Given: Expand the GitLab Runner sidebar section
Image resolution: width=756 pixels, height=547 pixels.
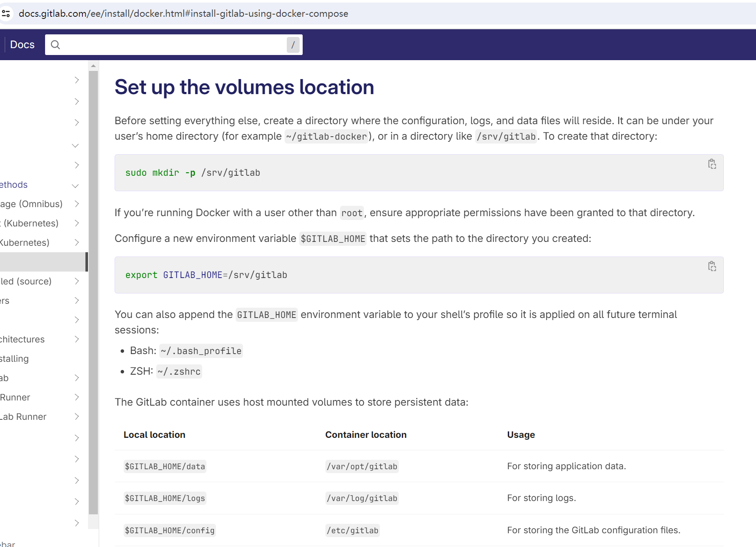Looking at the screenshot, I should [77, 416].
